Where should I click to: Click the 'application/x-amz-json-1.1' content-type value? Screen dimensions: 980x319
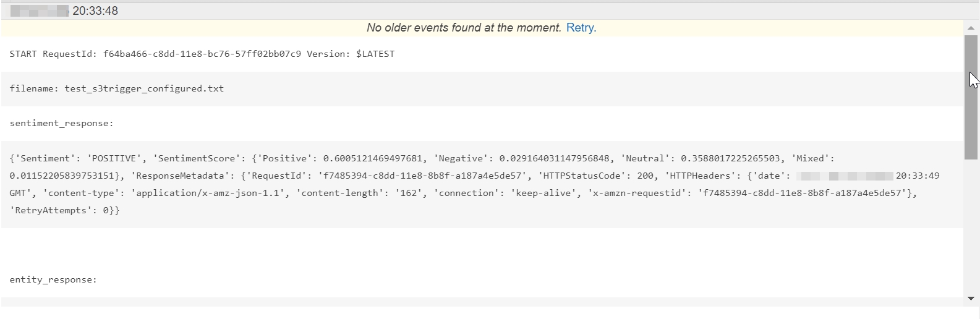pyautogui.click(x=210, y=193)
